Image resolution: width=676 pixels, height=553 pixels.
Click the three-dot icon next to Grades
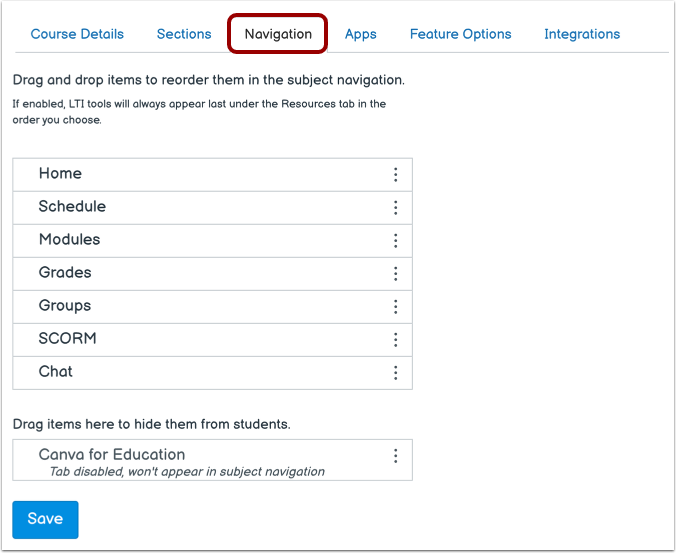pos(395,274)
